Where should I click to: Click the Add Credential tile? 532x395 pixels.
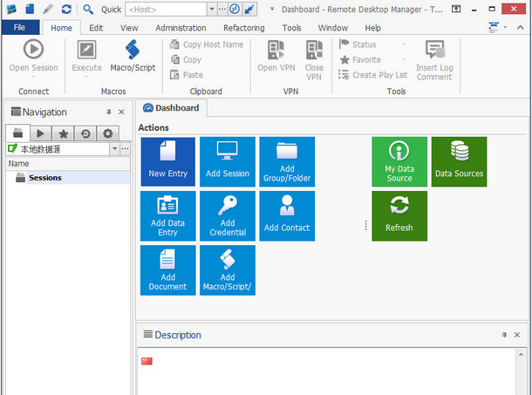[x=228, y=216]
